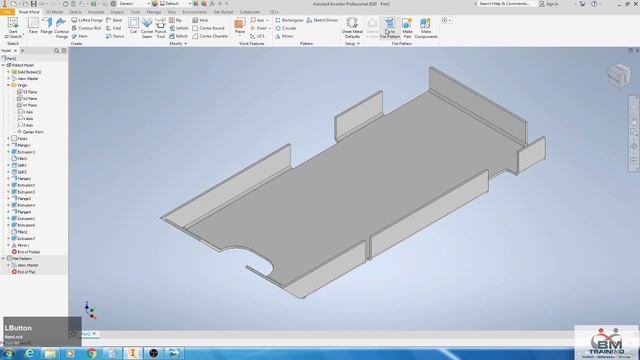Open Windows Explorer folder from taskbar
640x360 pixels.
(x=50, y=353)
